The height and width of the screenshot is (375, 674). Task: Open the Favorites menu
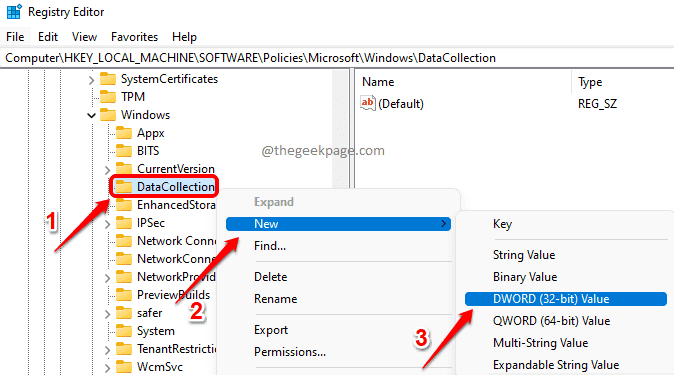click(134, 37)
